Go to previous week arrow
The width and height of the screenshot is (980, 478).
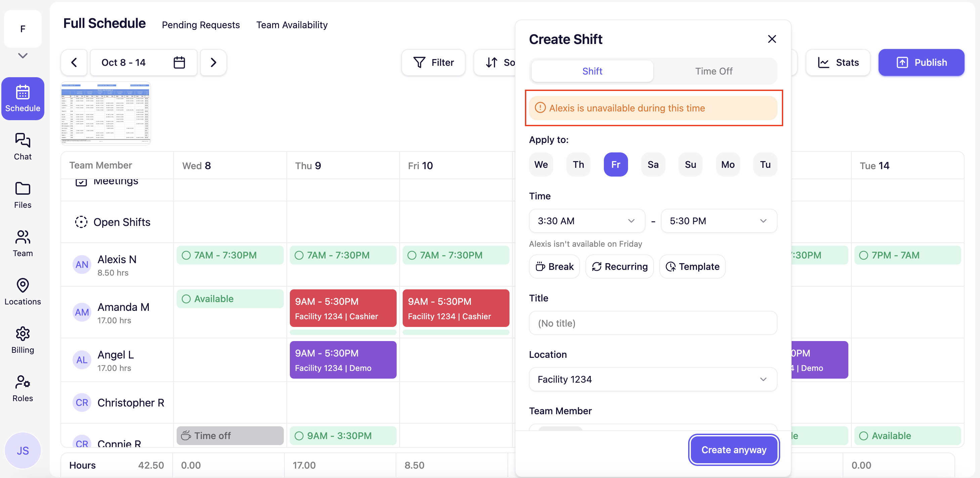(x=74, y=62)
